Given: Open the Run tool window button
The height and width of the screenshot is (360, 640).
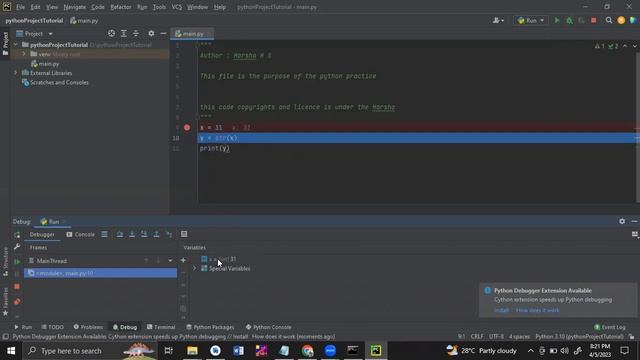Looking at the screenshot, I should click(23, 327).
